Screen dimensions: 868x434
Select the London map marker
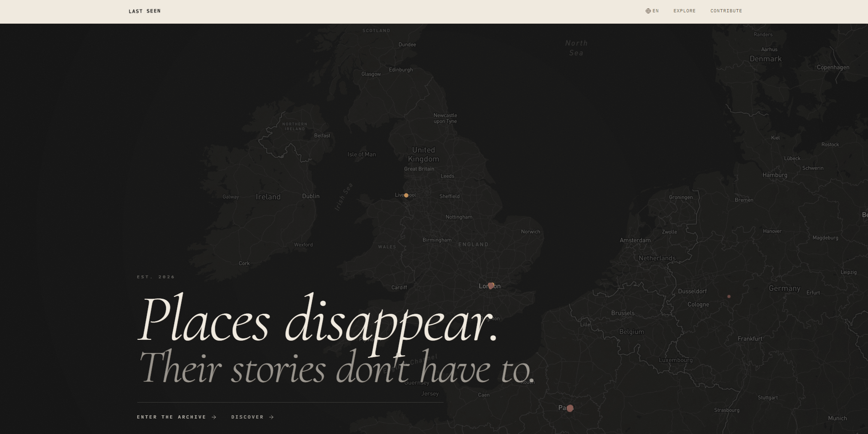491,286
